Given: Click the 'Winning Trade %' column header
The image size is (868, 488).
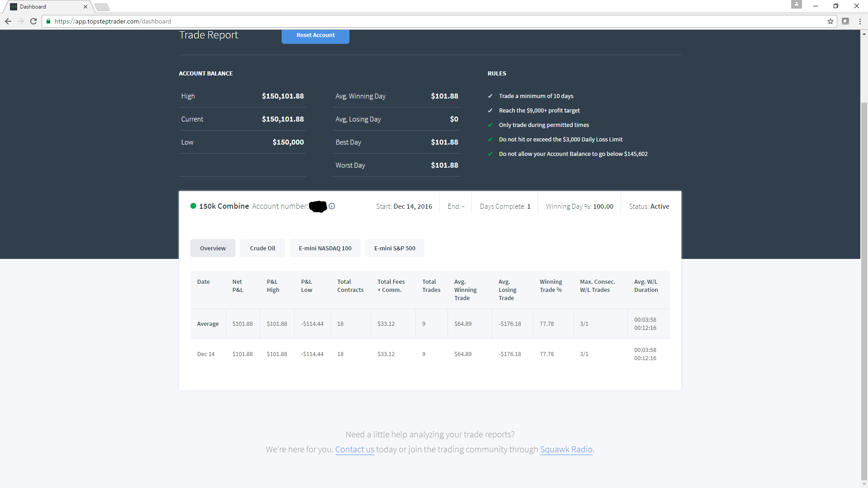Looking at the screenshot, I should coord(551,286).
